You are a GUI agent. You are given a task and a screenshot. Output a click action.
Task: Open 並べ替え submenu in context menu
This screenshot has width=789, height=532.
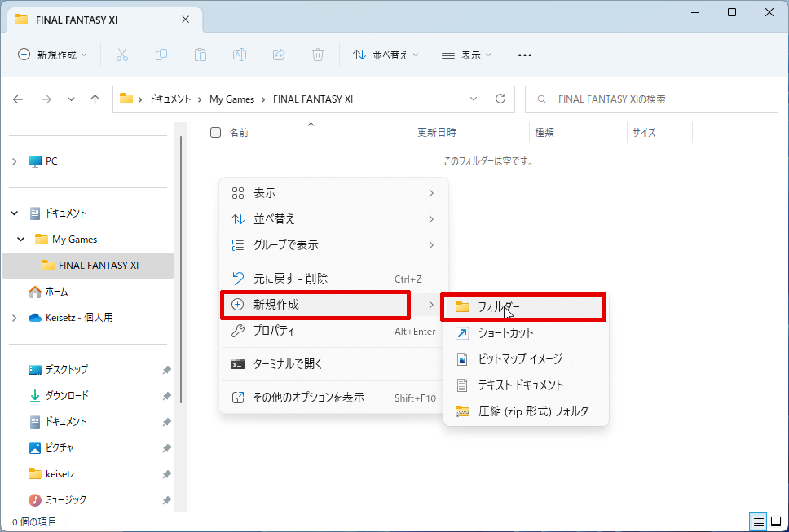[333, 219]
